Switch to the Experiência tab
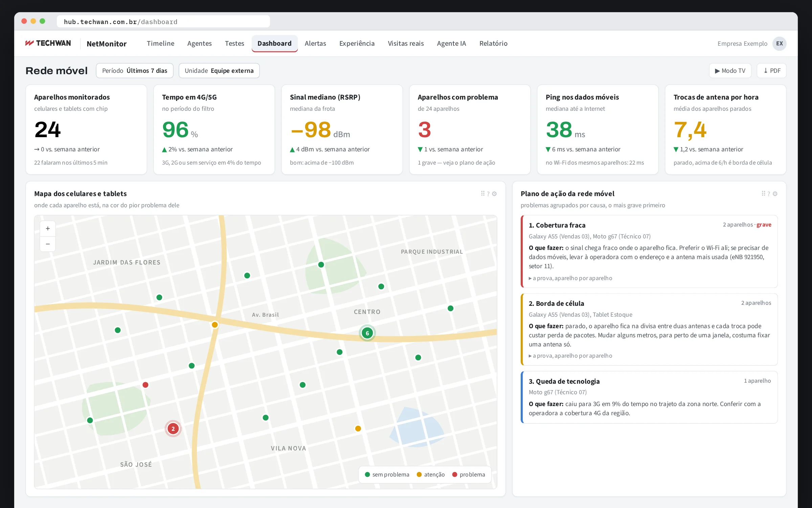Image resolution: width=812 pixels, height=508 pixels. 357,43
